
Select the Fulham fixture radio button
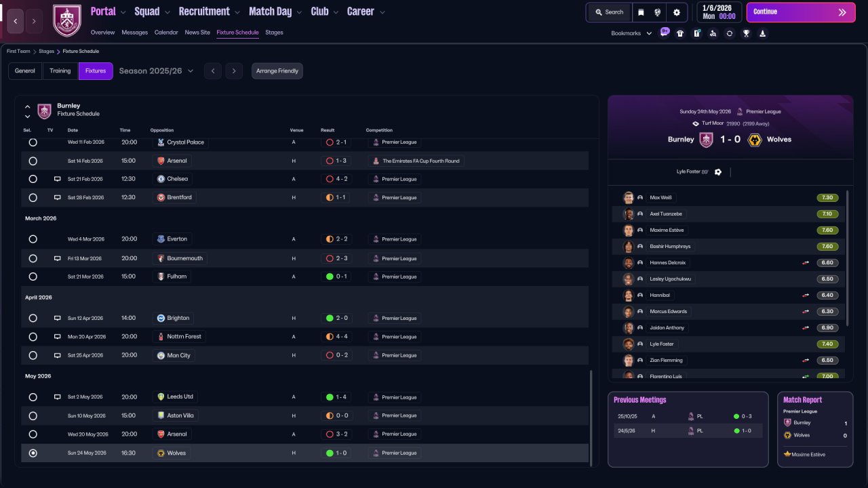[33, 277]
